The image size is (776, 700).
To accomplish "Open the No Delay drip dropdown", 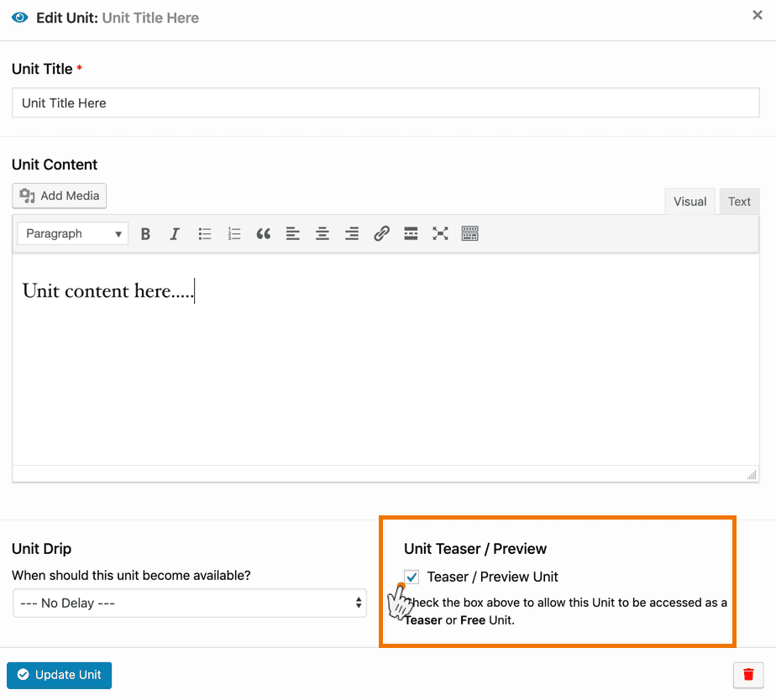I will pyautogui.click(x=190, y=603).
